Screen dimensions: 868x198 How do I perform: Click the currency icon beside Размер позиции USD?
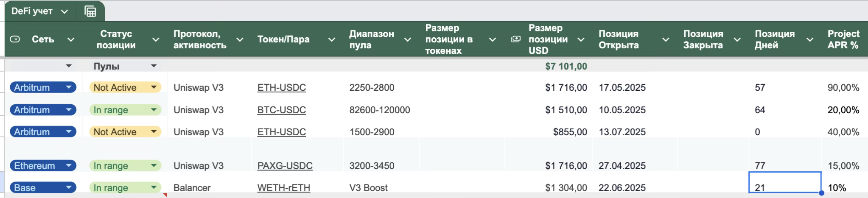(x=516, y=39)
